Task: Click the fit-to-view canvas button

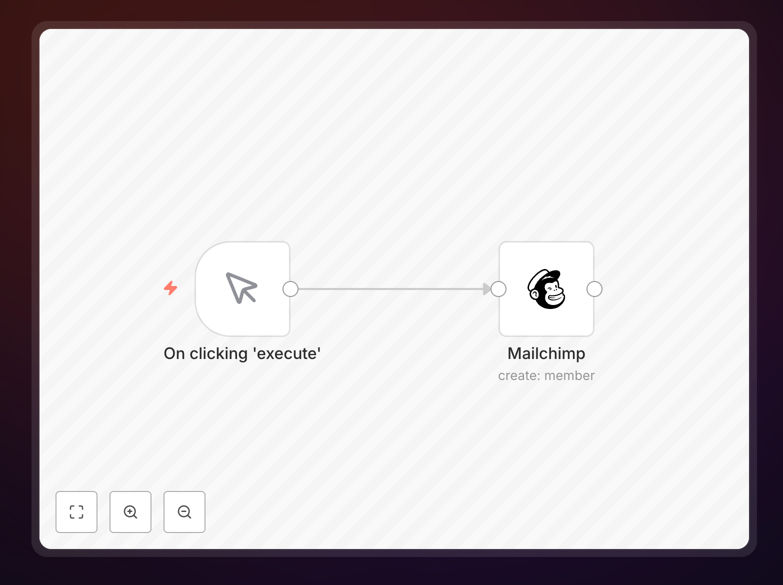Action: pos(76,512)
